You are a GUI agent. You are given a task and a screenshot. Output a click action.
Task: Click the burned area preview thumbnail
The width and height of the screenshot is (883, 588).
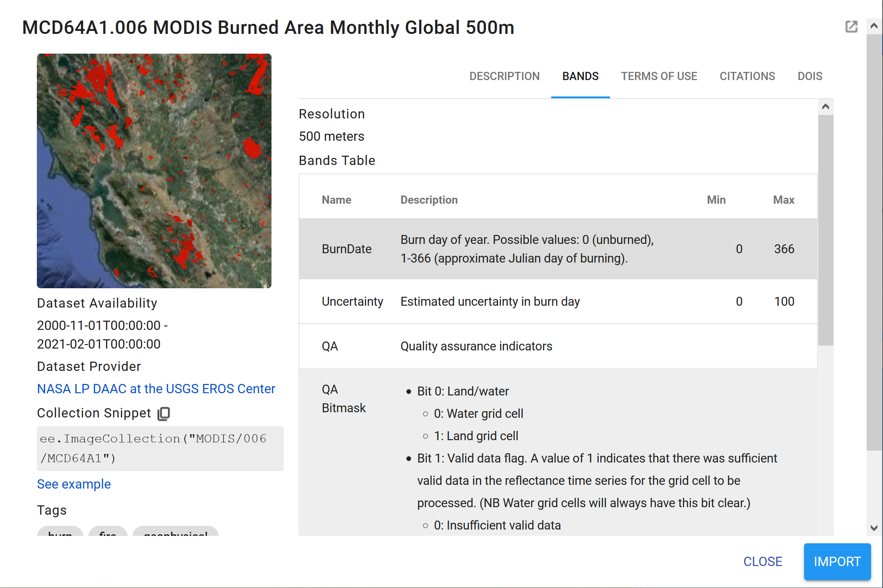point(154,171)
